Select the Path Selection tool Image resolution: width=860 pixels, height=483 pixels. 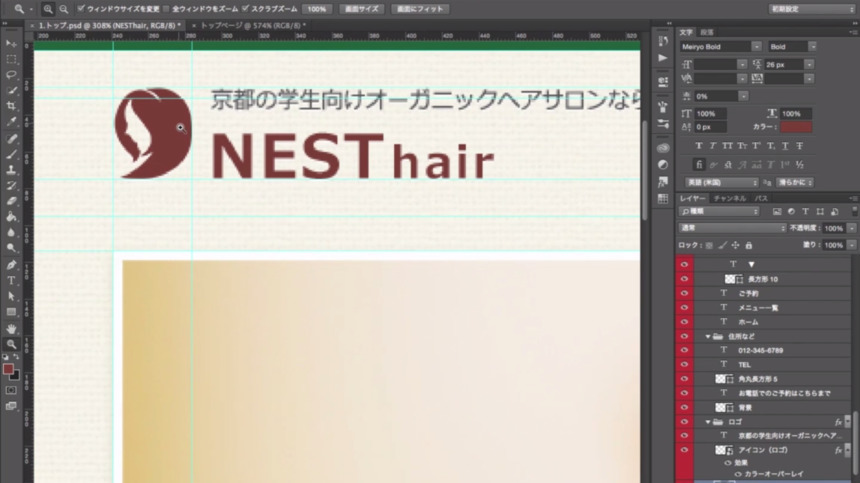pos(11,297)
